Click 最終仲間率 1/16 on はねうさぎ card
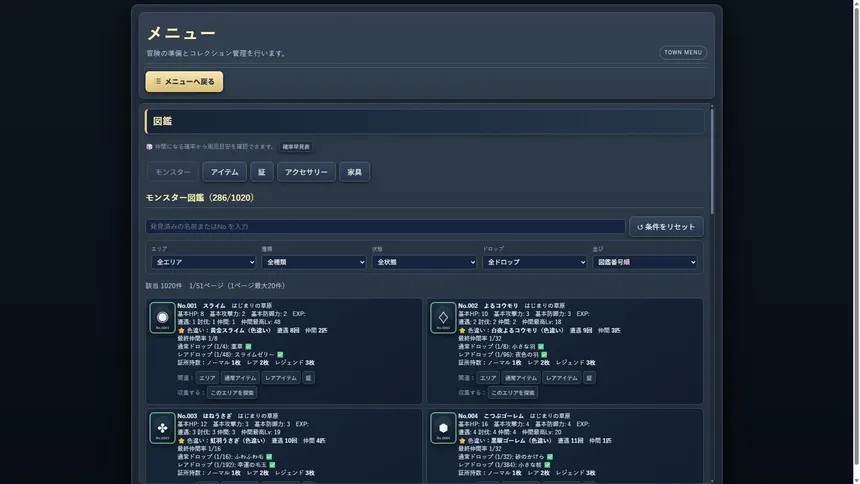 (199, 449)
